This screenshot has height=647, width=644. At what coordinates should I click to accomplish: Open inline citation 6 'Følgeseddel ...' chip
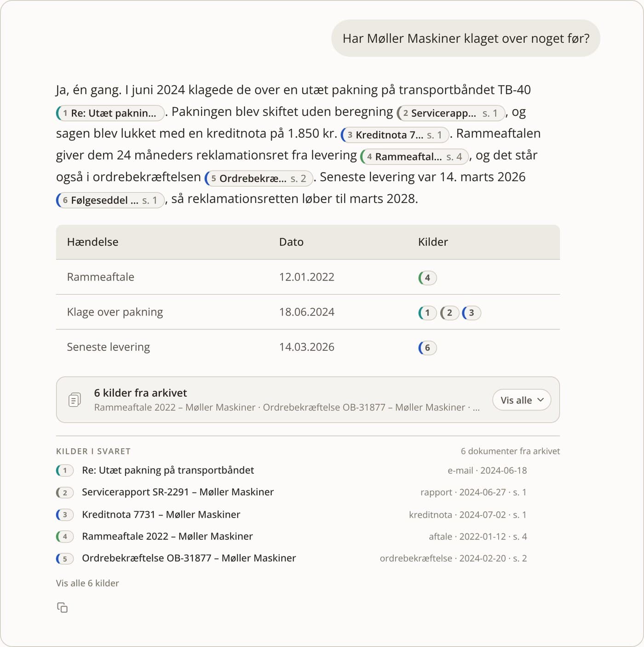click(x=110, y=200)
